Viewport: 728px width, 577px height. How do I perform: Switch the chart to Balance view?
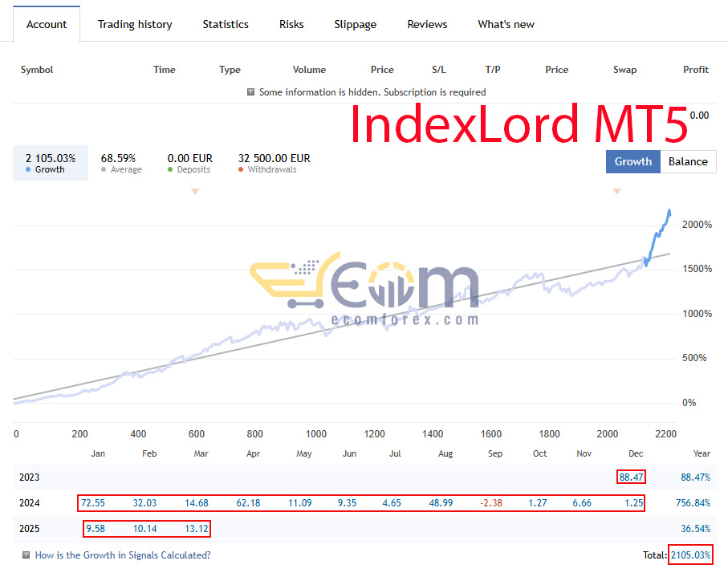688,161
